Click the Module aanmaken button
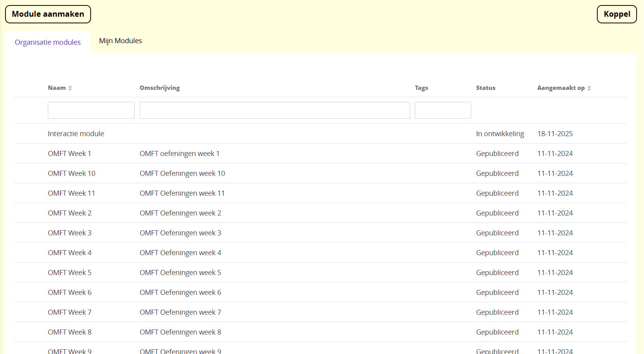644x354 pixels. pos(48,14)
